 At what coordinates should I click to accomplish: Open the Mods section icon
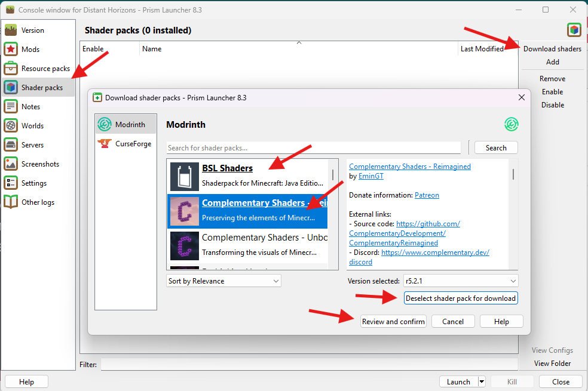pyautogui.click(x=11, y=50)
